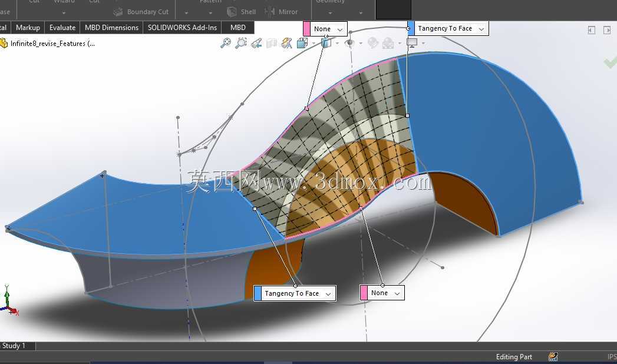Click the XYZ coordinate triad
The width and height of the screenshot is (617, 364).
[9, 302]
